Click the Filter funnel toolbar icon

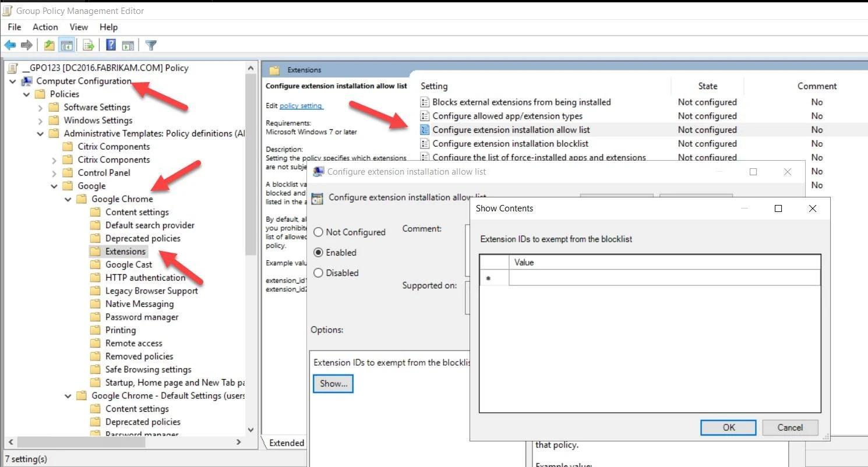(151, 45)
